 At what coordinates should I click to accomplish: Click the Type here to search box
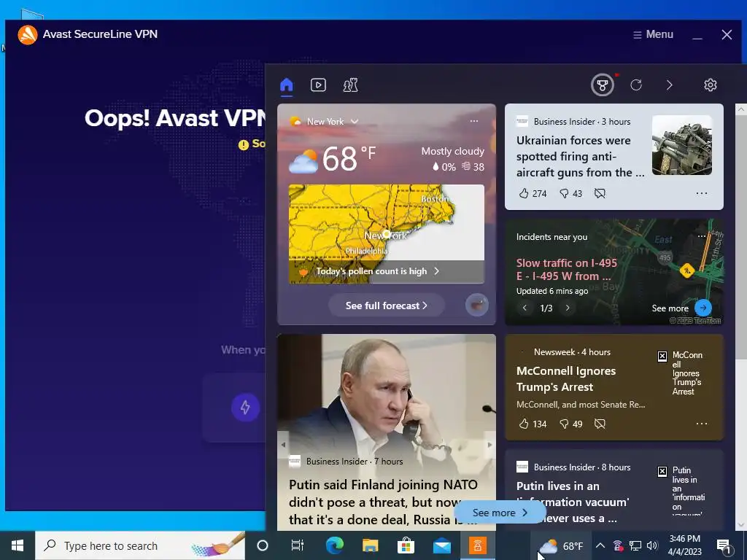(x=140, y=545)
